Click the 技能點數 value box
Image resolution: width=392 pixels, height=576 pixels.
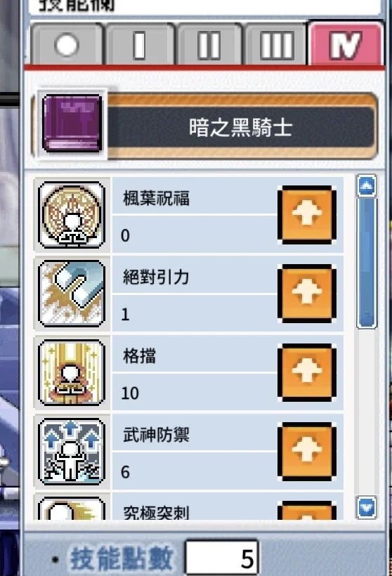click(221, 558)
